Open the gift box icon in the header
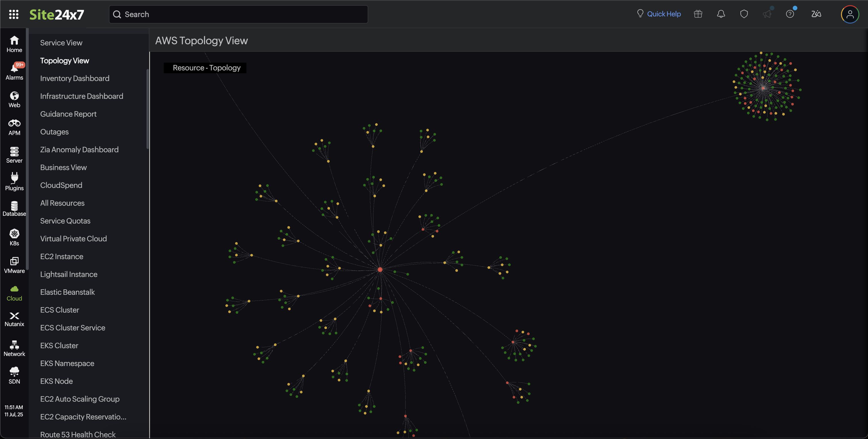 [698, 14]
